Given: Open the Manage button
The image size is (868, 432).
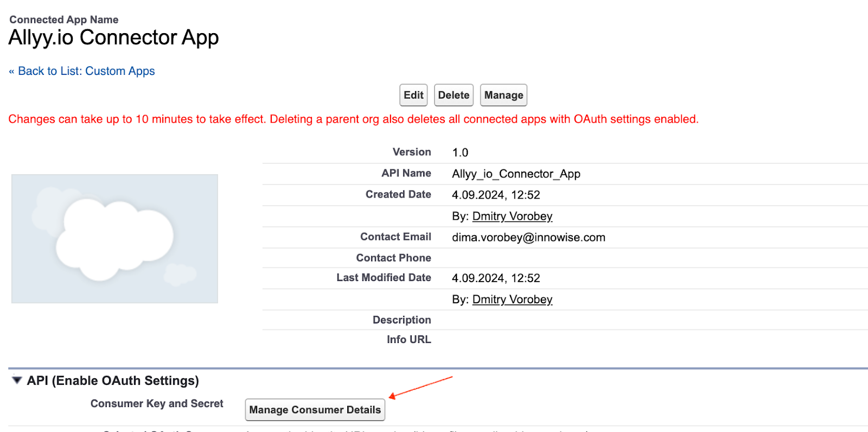Looking at the screenshot, I should [503, 95].
